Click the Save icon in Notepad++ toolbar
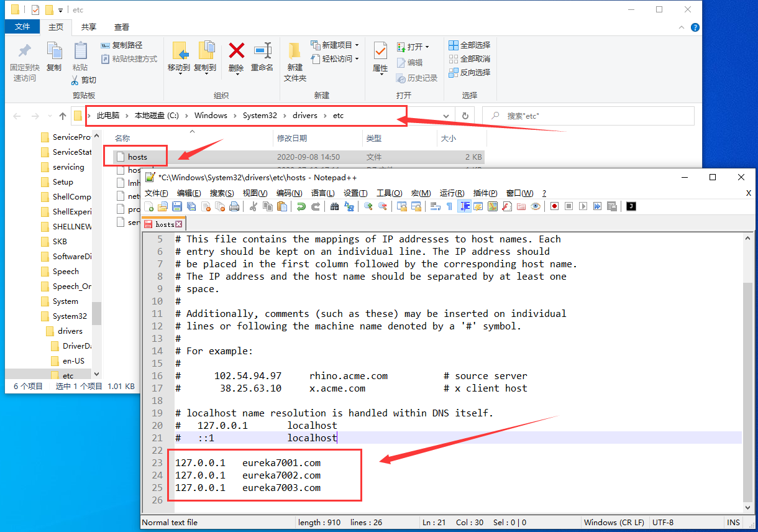This screenshot has width=758, height=532. (x=177, y=206)
